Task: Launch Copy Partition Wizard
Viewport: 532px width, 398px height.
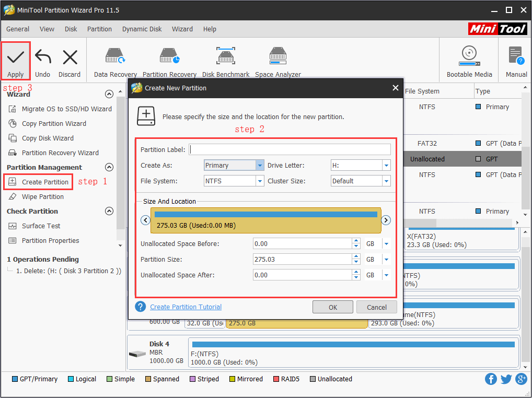Action: pyautogui.click(x=47, y=123)
